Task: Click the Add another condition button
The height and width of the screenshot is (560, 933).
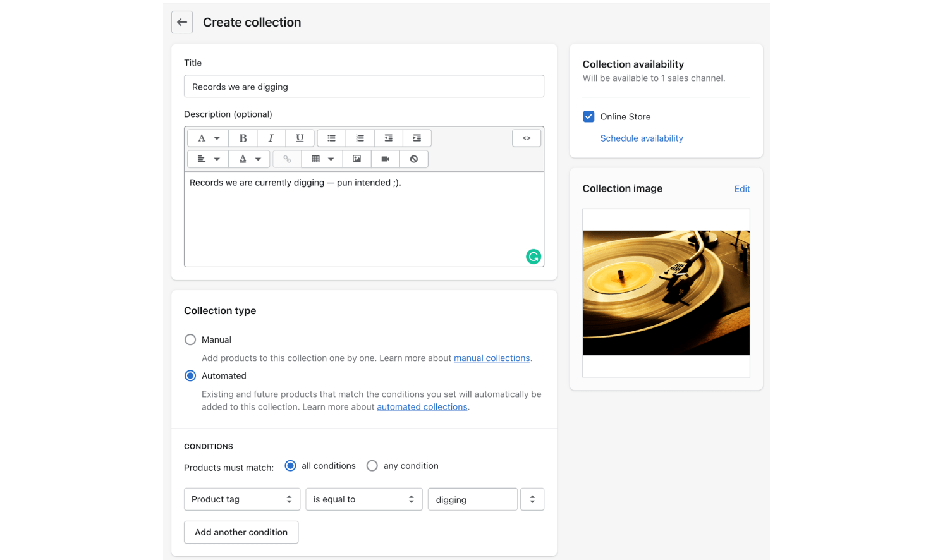Action: coord(241,532)
